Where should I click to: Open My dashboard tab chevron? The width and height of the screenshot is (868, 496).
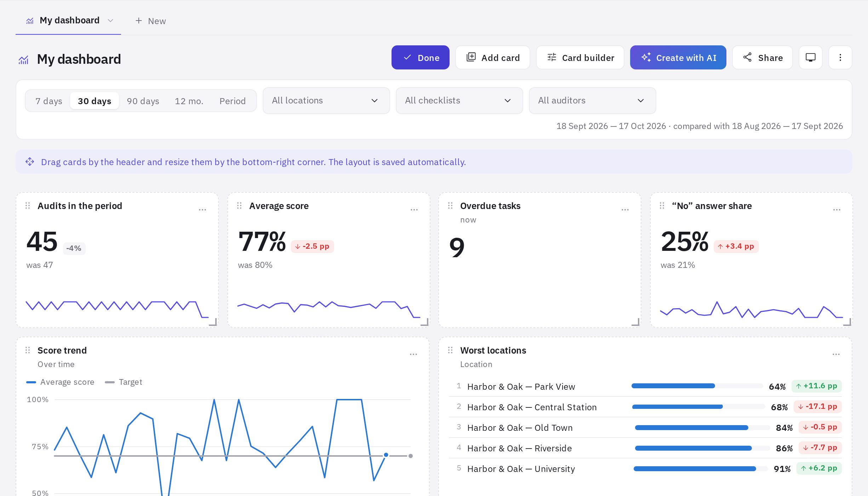pos(110,21)
